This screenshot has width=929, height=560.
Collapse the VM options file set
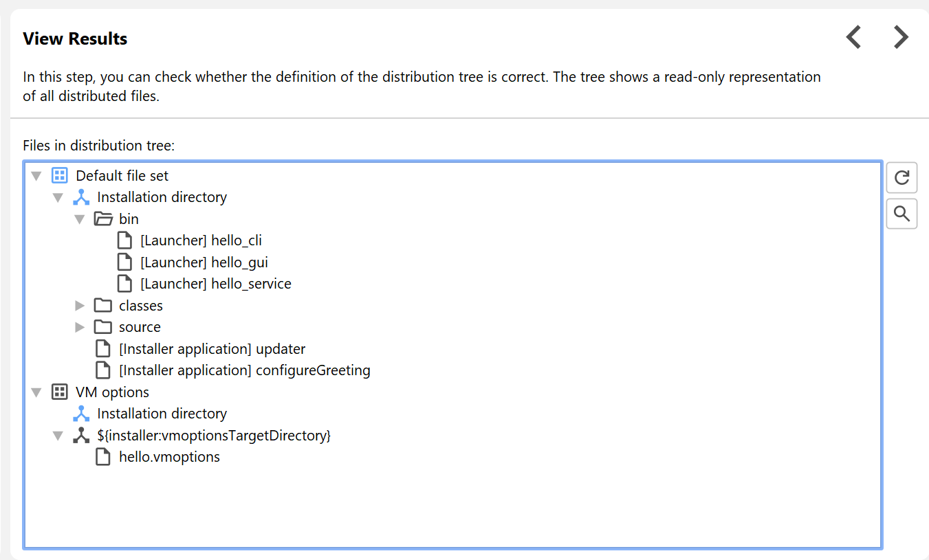36,392
